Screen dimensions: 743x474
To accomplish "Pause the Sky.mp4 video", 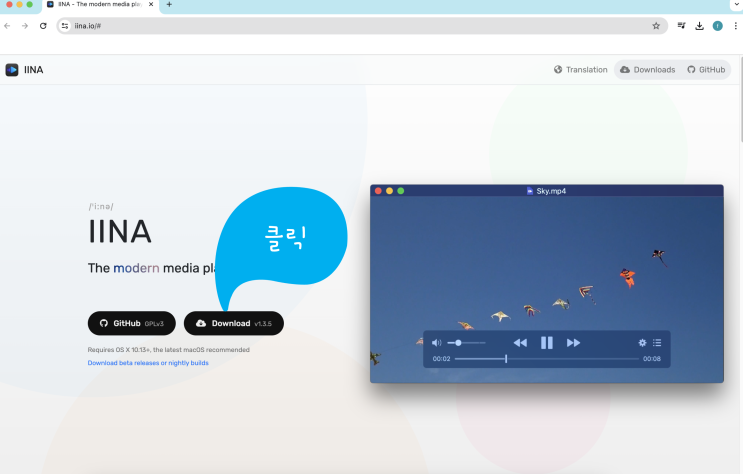I will tap(547, 343).
